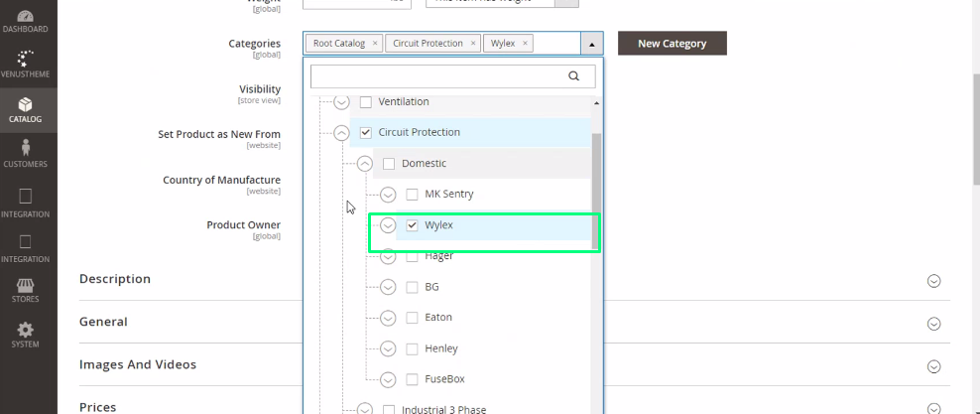980x414 pixels.
Task: Check the Ventilation category checkbox
Action: coord(366,102)
